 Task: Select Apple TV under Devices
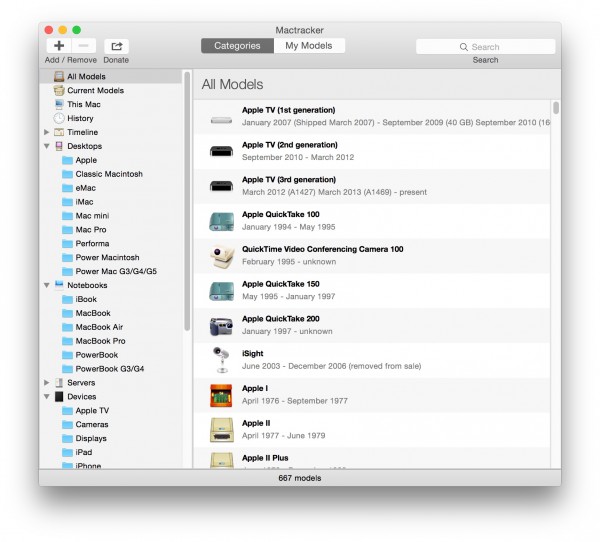point(85,410)
